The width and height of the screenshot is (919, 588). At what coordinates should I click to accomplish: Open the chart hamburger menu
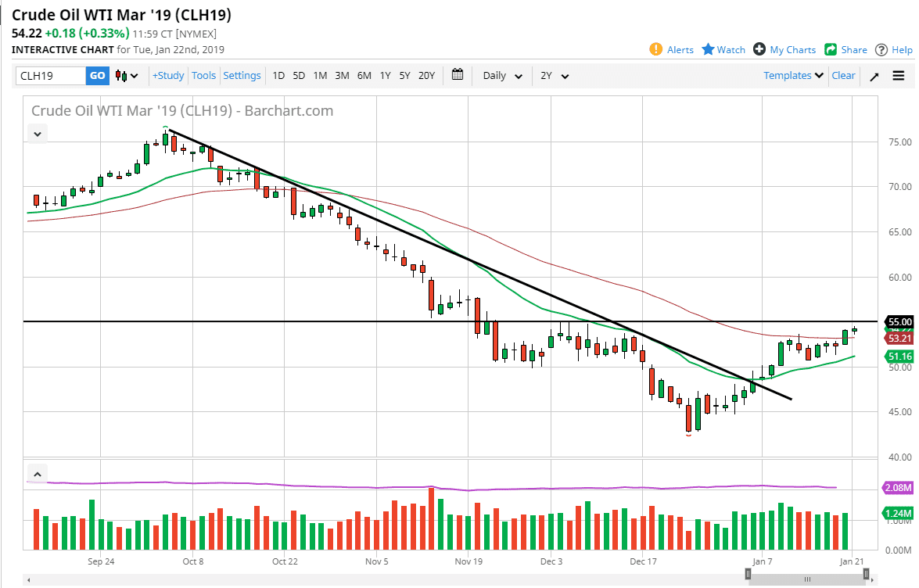899,75
